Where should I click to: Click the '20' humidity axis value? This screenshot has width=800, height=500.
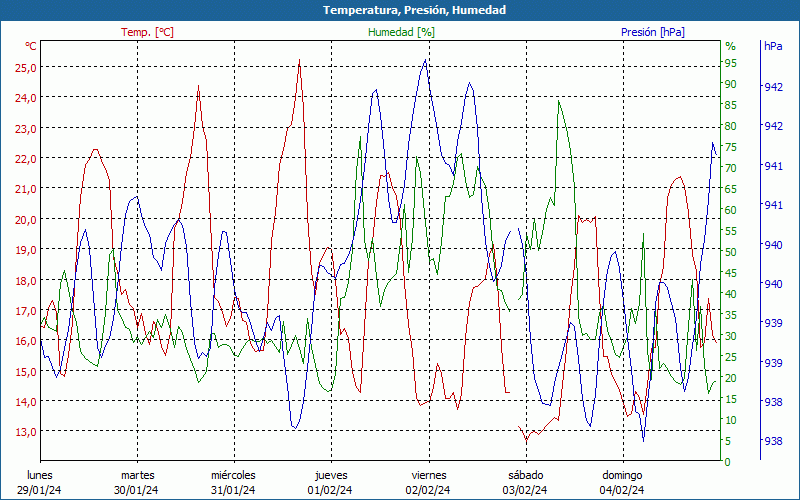(731, 378)
